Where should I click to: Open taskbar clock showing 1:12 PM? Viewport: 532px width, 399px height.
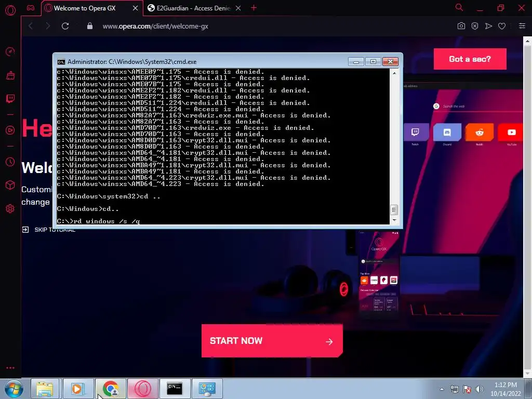pos(506,389)
